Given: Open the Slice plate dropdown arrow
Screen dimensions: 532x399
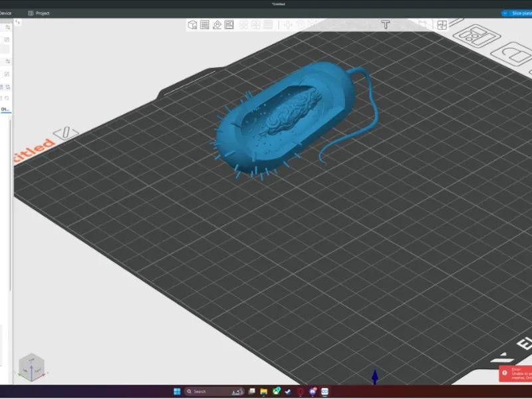Looking at the screenshot, I should (505, 13).
